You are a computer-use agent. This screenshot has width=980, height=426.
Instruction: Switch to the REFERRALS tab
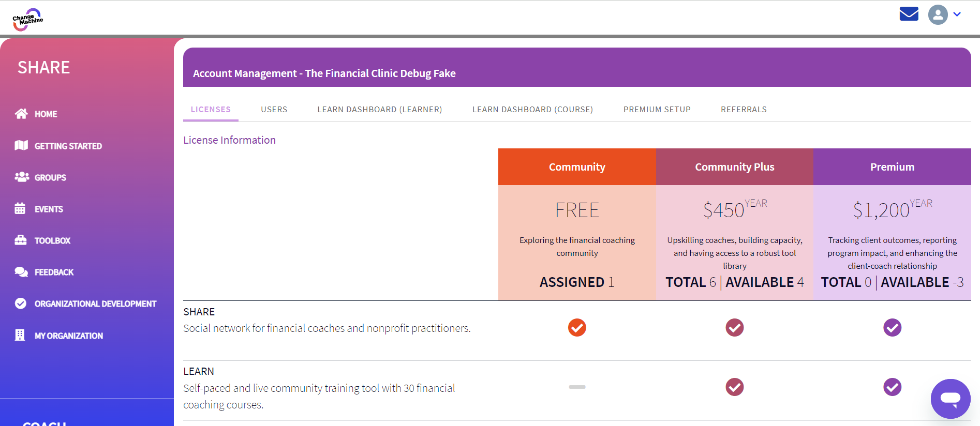tap(744, 110)
